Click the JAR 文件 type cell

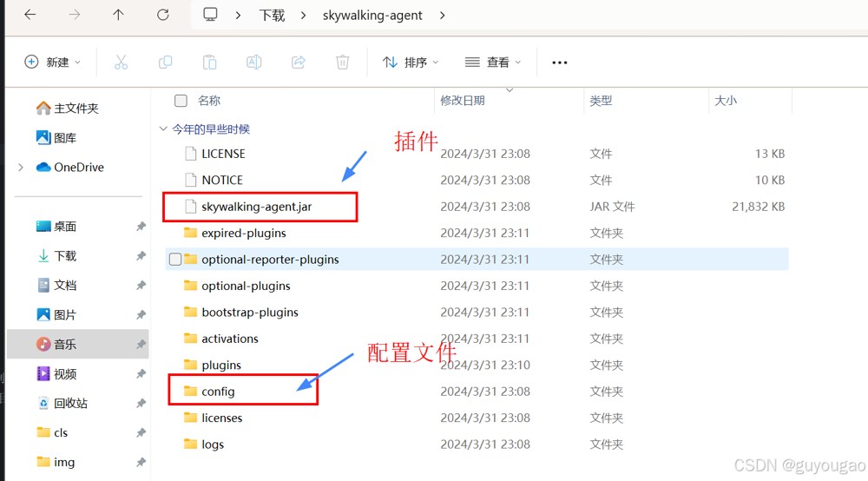pyautogui.click(x=612, y=207)
